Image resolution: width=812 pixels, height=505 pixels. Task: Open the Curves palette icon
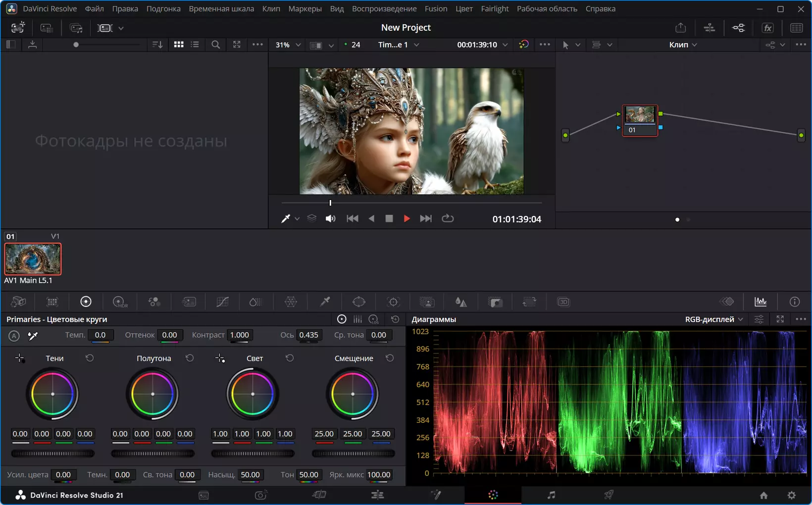tap(222, 302)
